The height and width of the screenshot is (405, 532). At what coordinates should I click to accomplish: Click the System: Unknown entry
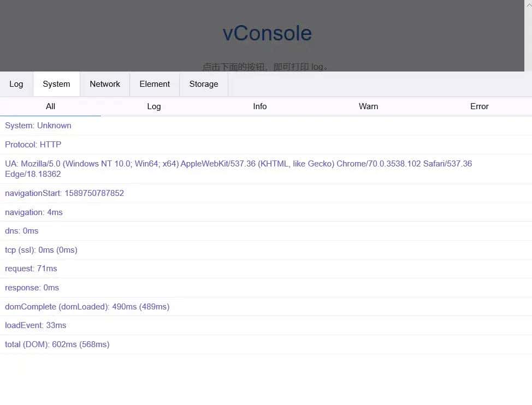click(38, 126)
